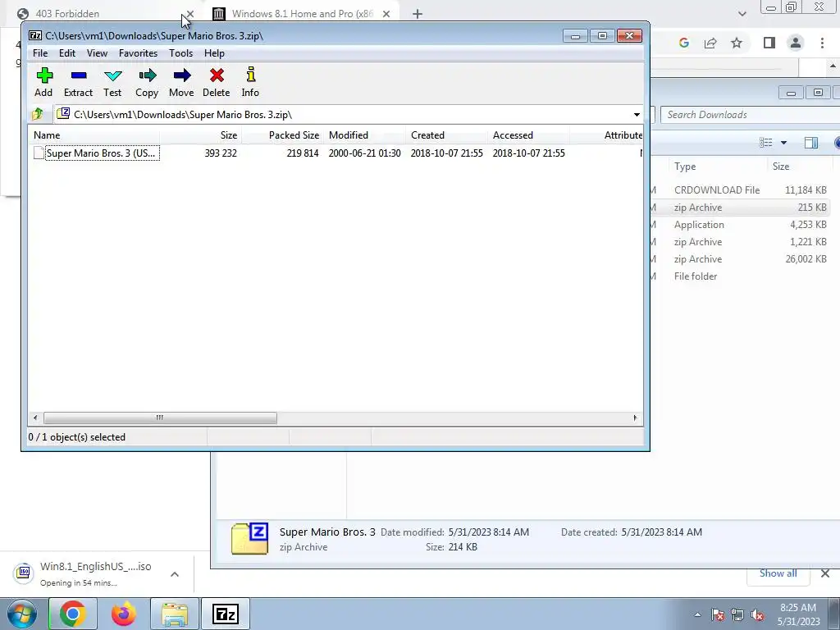This screenshot has height=630, width=840.
Task: Select the Application row of 4,253 KB
Action: pyautogui.click(x=739, y=225)
